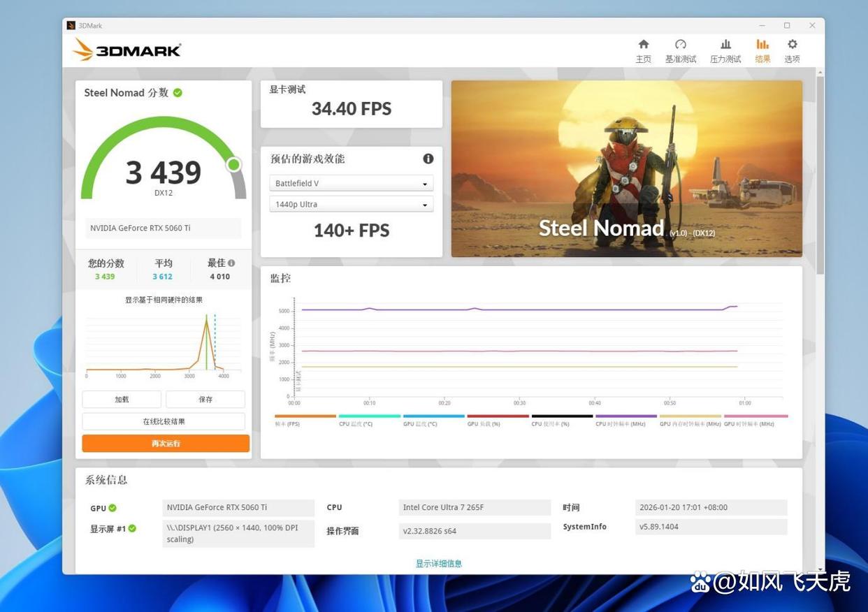
Task: Click the 34.40 FPS graphics test result
Action: click(x=352, y=108)
